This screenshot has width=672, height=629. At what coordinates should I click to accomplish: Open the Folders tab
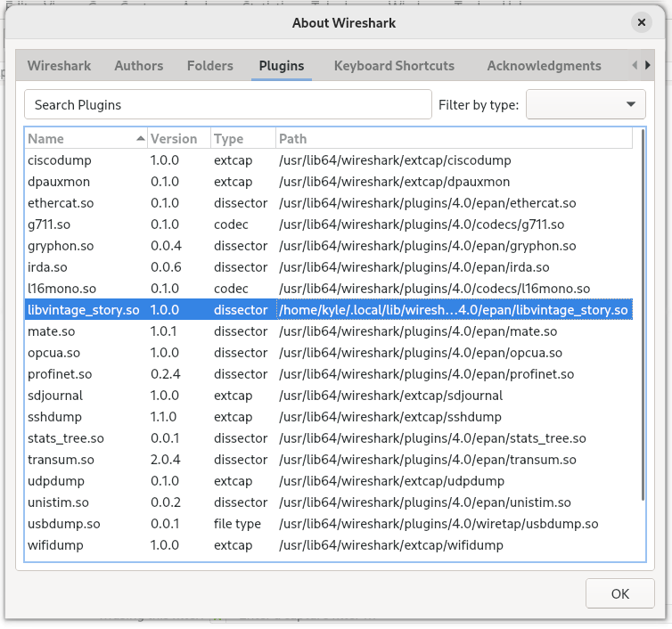(210, 66)
